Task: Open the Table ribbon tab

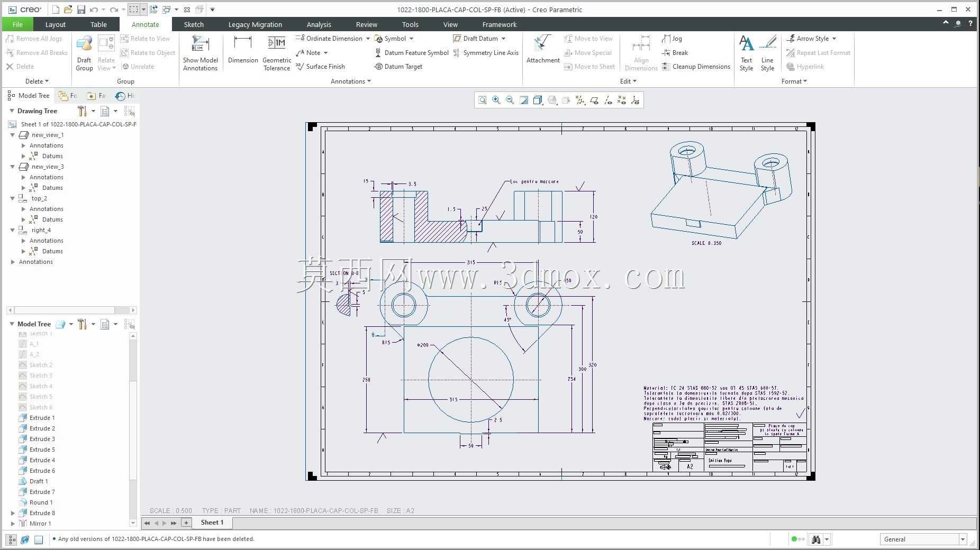Action: click(98, 24)
